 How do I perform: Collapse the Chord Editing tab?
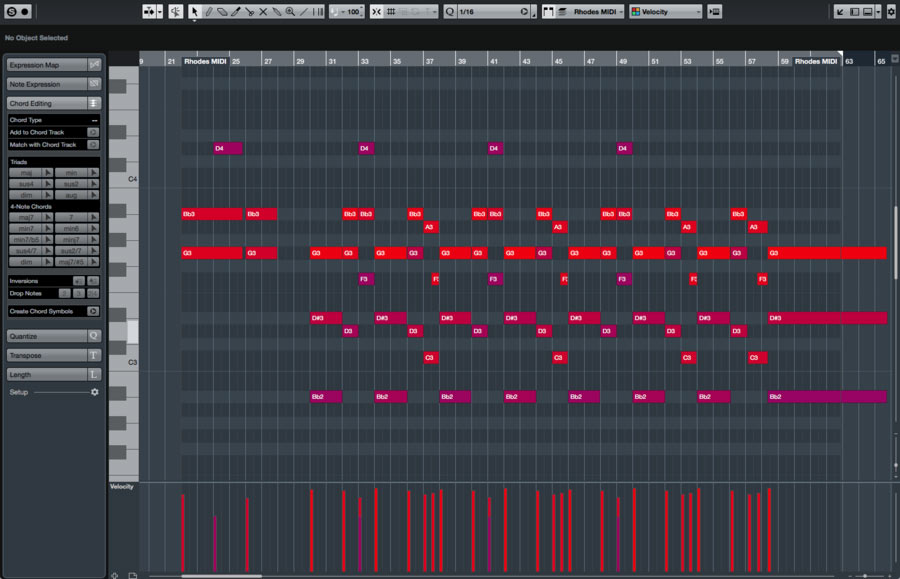pos(47,103)
